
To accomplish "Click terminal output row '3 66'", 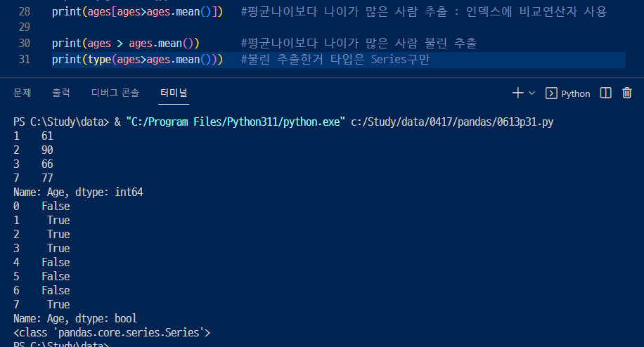I will (33, 164).
